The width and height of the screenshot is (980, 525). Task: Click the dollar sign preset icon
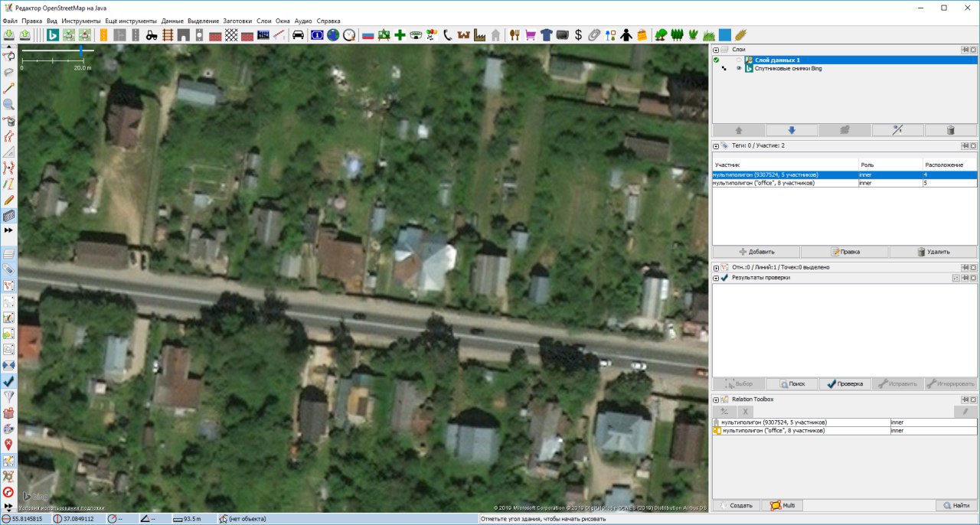click(578, 35)
